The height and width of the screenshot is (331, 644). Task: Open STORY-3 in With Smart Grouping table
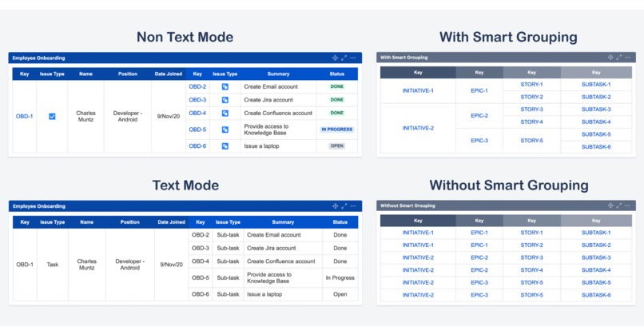click(x=531, y=110)
